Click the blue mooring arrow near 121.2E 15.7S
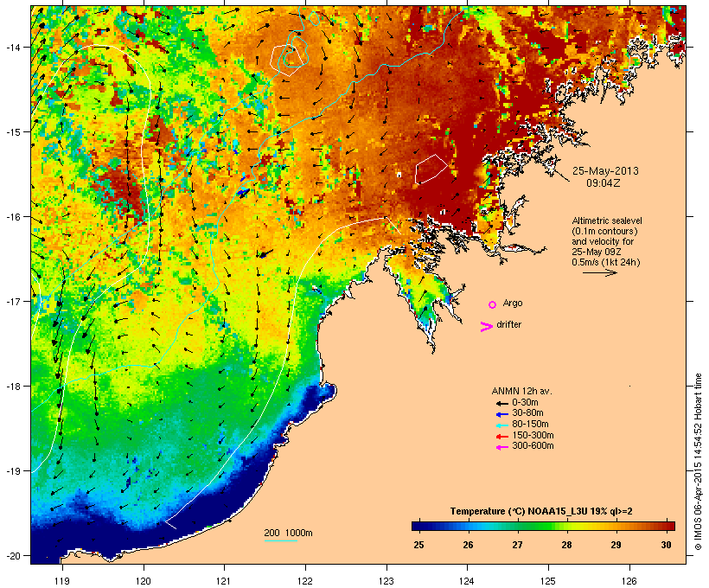The height and width of the screenshot is (588, 709). click(x=243, y=193)
